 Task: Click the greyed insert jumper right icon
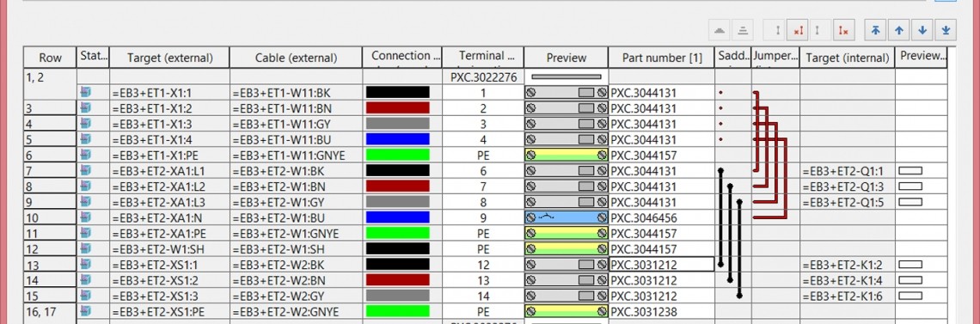[820, 29]
